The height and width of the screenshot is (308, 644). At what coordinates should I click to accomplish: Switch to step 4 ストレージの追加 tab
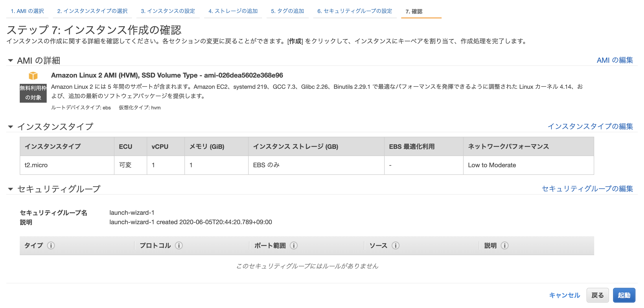[233, 11]
